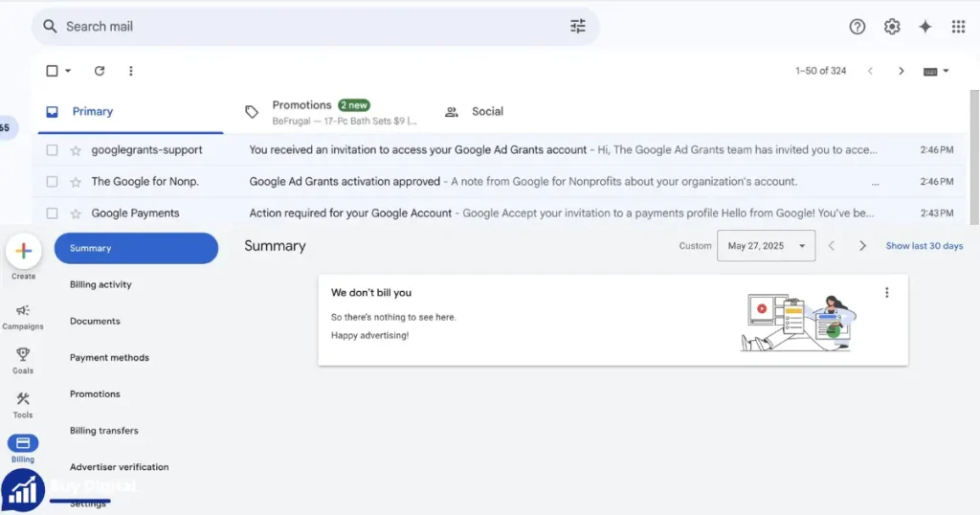Click the 1–50 of 324 count
This screenshot has width=980, height=515.
coord(820,71)
